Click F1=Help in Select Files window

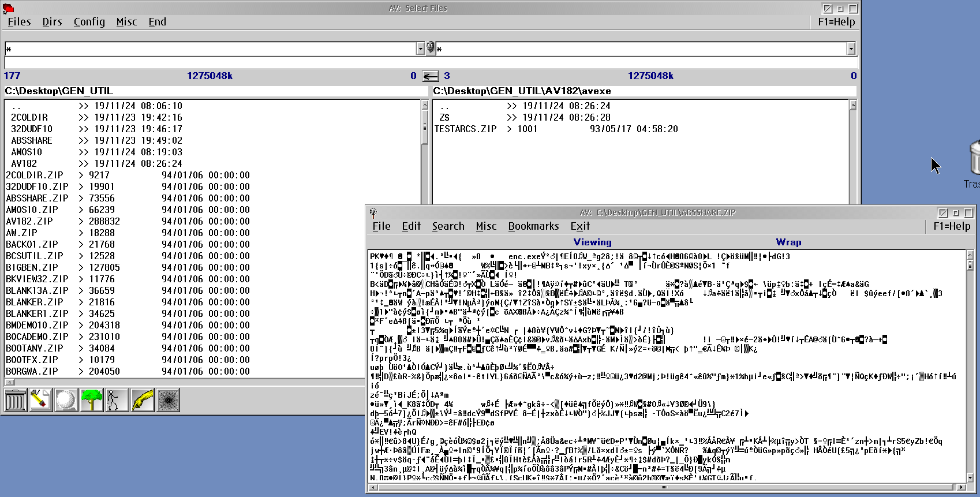pos(836,22)
